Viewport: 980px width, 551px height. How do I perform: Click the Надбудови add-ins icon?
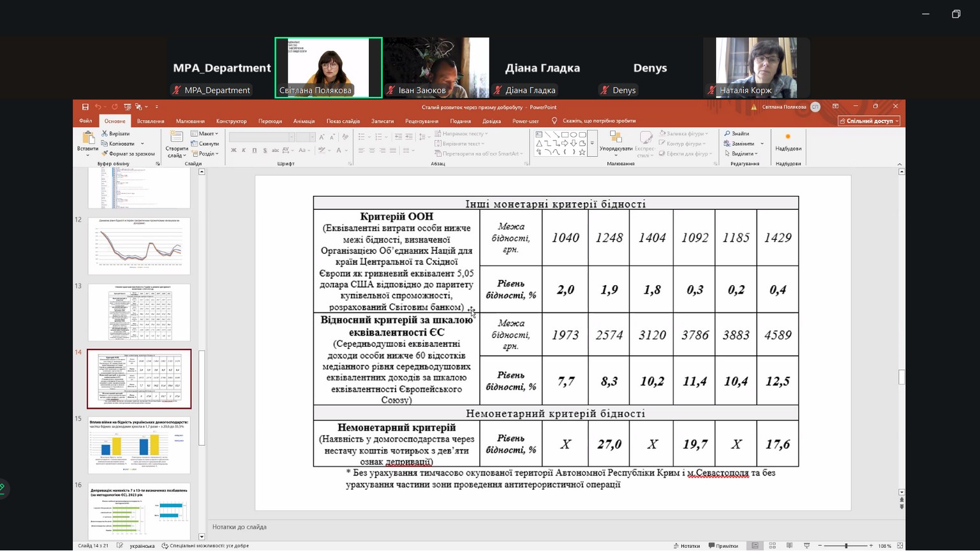(x=788, y=138)
